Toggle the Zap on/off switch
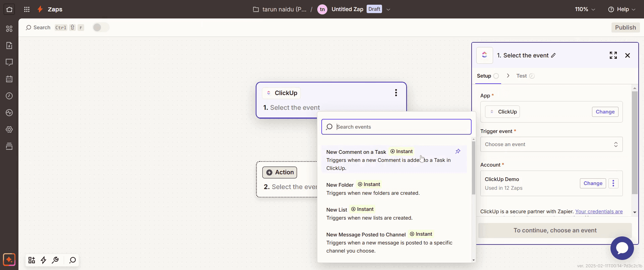 101,28
